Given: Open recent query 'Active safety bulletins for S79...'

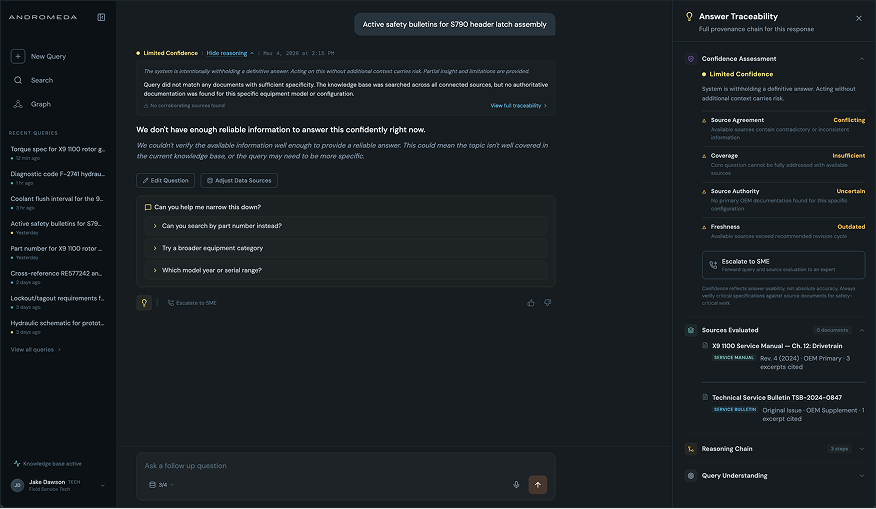Looking at the screenshot, I should (58, 227).
